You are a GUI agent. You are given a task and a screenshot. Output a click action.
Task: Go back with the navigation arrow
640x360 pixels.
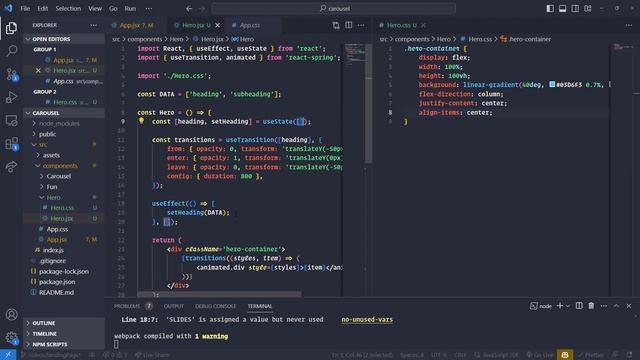[189, 8]
